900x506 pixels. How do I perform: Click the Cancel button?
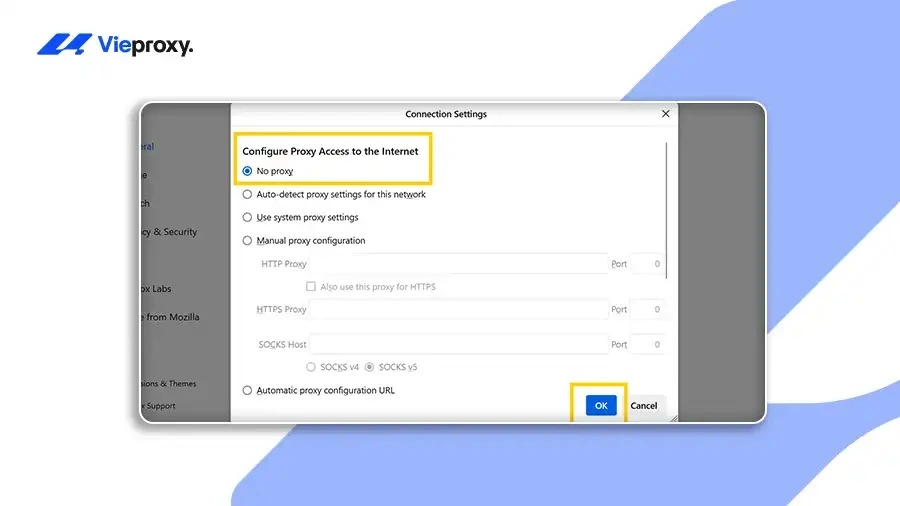(643, 406)
